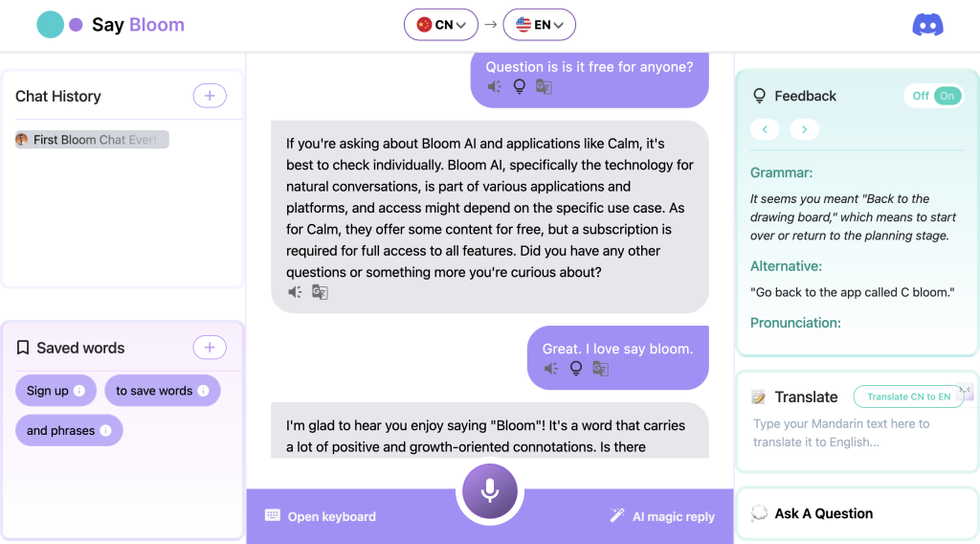Click info icon on "Sign up" saved word

(x=79, y=390)
